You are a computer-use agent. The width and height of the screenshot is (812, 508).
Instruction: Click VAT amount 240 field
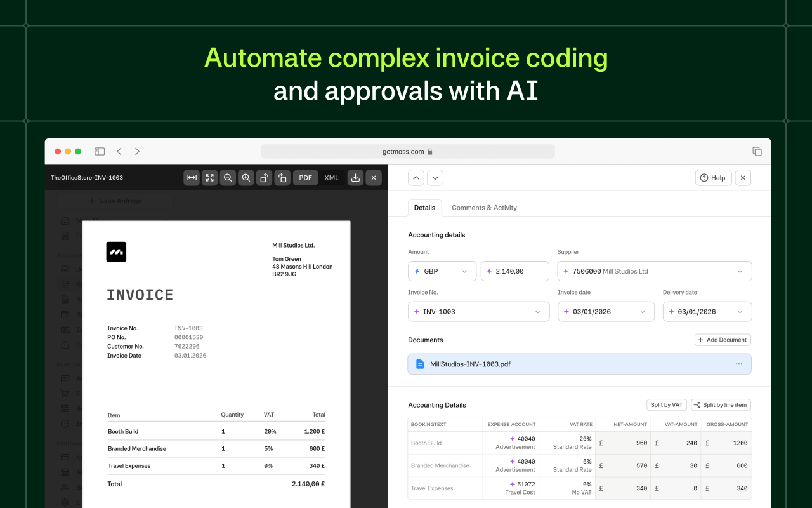pyautogui.click(x=676, y=443)
